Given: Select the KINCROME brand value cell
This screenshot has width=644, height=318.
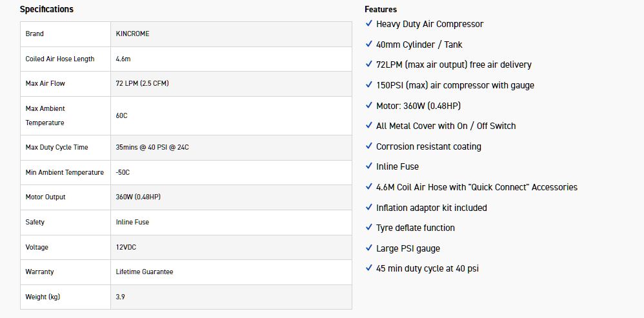Looking at the screenshot, I should [x=132, y=34].
